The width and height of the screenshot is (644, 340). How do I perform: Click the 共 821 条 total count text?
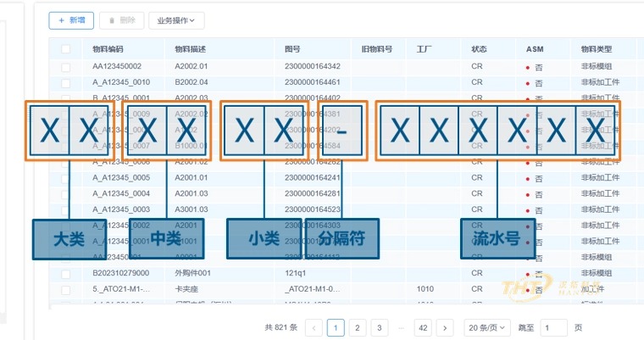pyautogui.click(x=281, y=327)
